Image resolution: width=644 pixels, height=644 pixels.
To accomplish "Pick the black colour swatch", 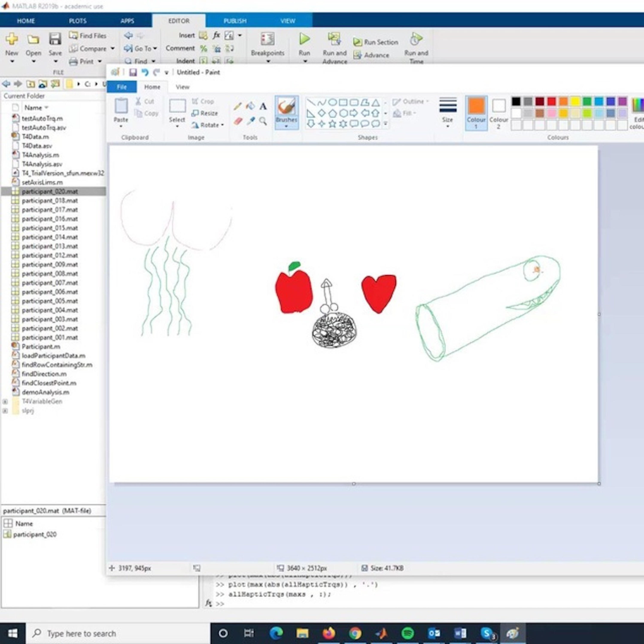I will point(516,101).
